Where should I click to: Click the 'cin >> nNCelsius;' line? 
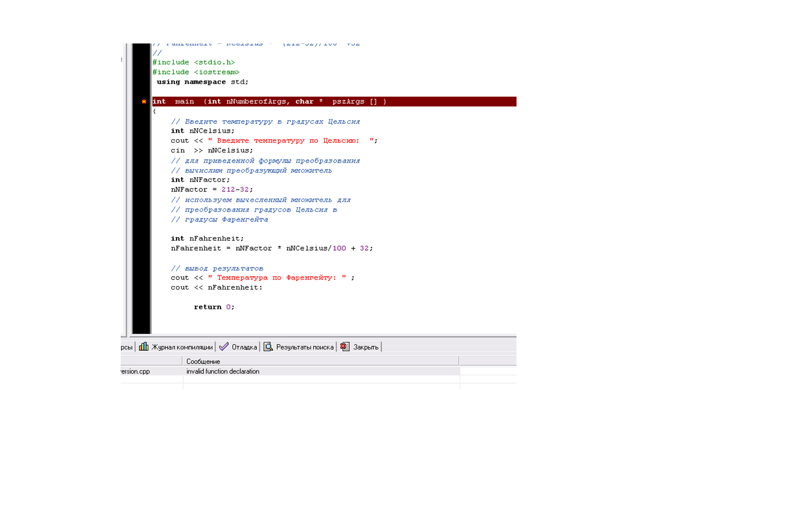[212, 151]
